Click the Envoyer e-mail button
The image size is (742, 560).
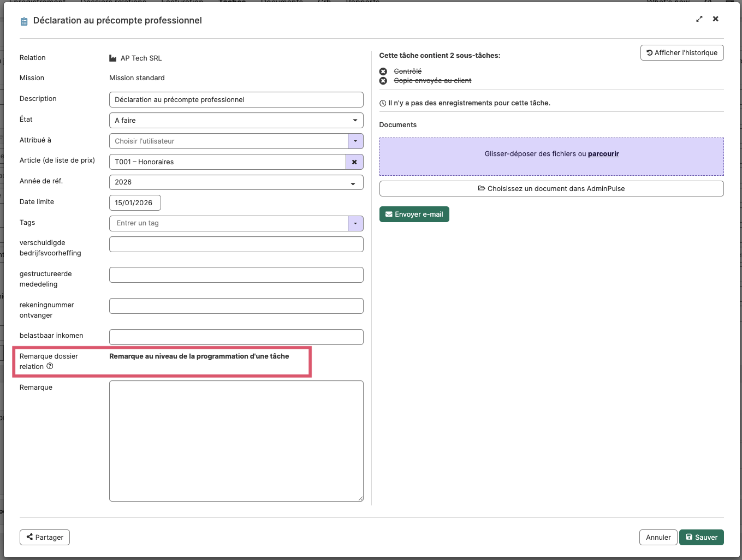[x=414, y=215]
